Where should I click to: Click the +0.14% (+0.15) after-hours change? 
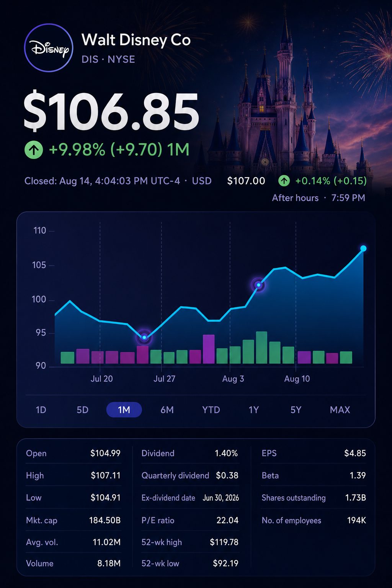pyautogui.click(x=331, y=181)
